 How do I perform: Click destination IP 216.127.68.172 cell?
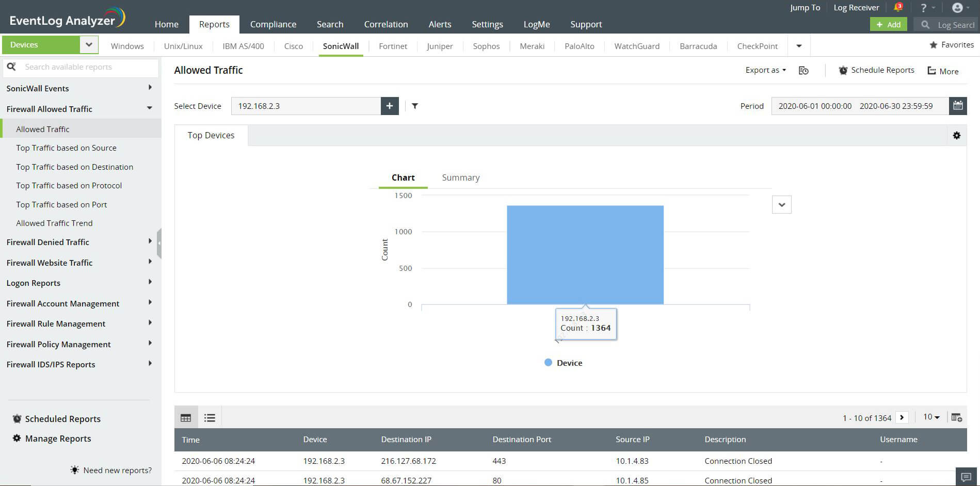tap(409, 461)
